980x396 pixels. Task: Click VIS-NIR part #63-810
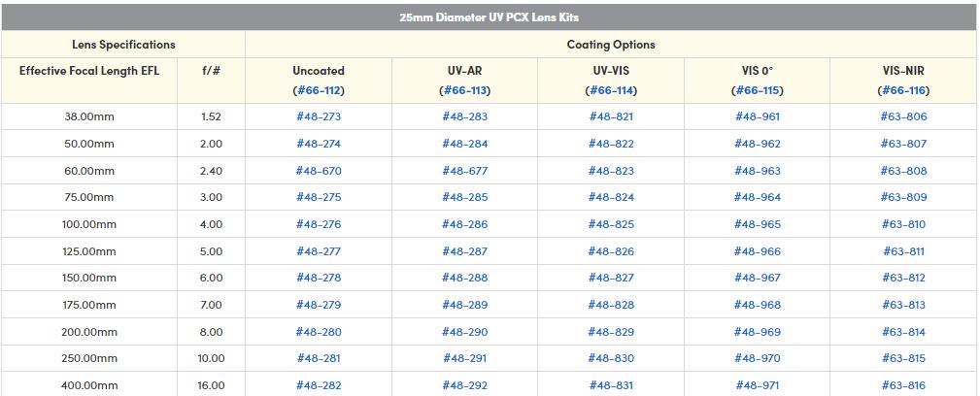pos(903,224)
